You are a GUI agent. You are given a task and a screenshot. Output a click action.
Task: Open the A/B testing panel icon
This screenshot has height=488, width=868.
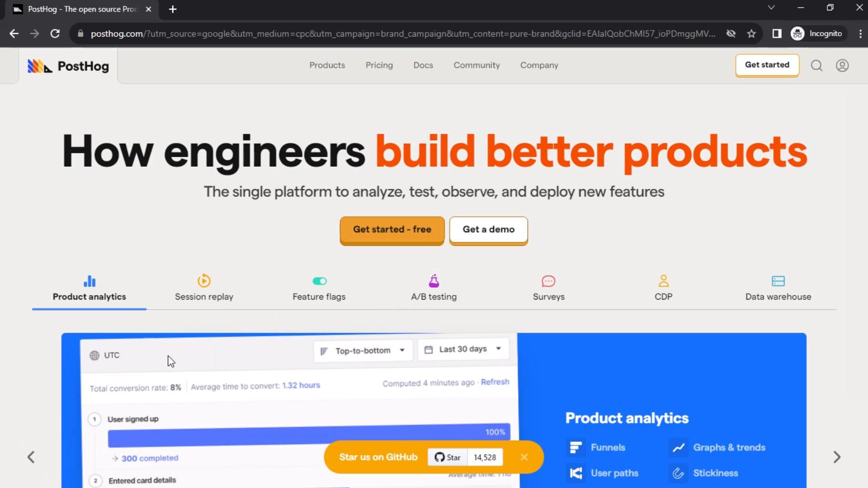click(434, 281)
